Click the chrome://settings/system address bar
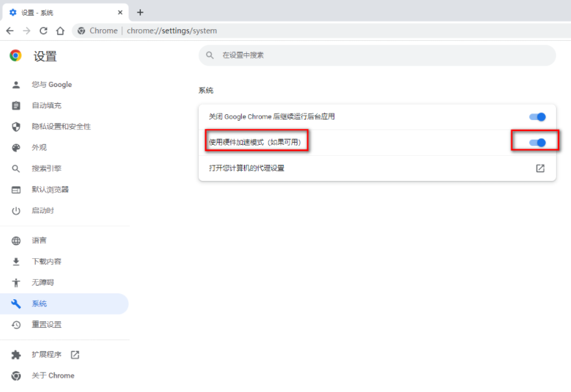This screenshot has width=571, height=392. point(322,31)
